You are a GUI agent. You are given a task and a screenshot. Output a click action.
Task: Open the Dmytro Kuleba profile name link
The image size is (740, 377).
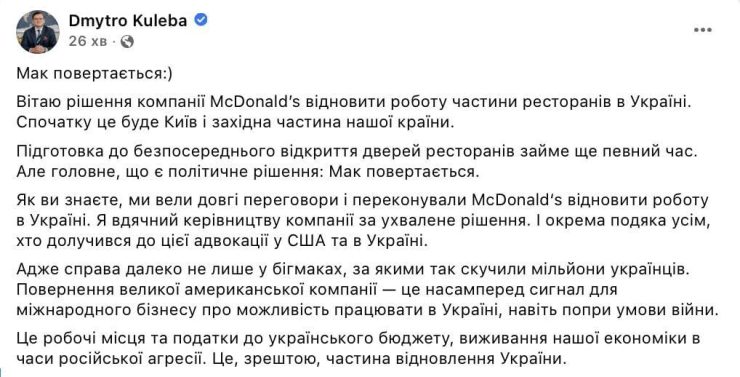[128, 21]
